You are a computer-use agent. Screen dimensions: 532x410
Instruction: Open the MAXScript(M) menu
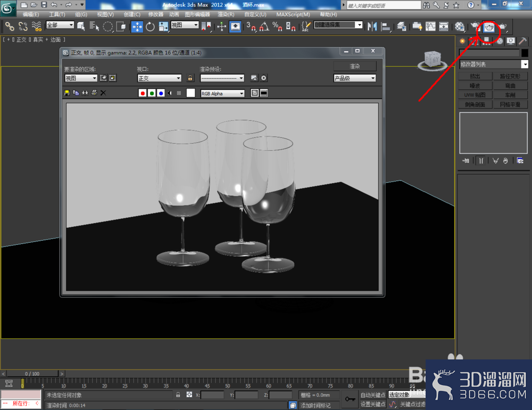[x=293, y=14]
